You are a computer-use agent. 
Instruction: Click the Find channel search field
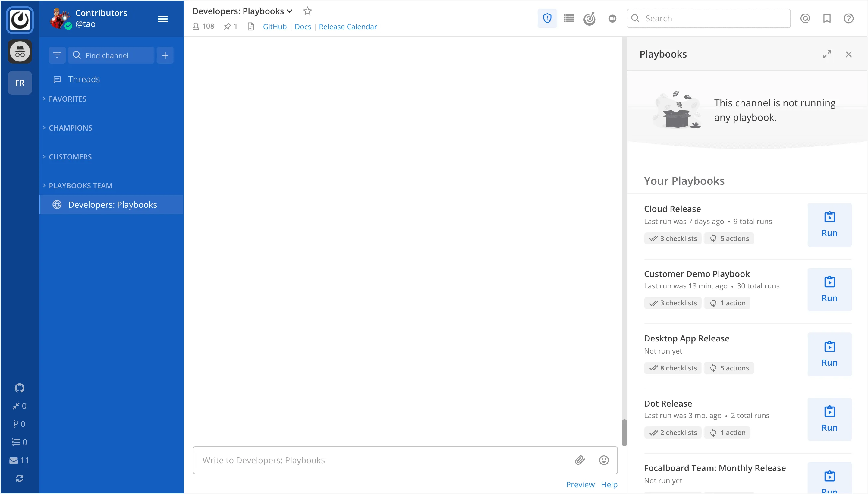pyautogui.click(x=111, y=55)
